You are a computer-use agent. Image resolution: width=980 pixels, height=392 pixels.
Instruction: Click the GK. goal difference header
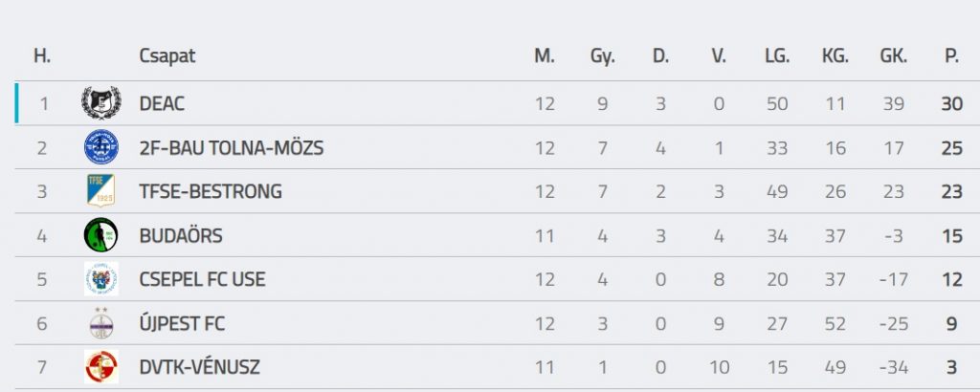pyautogui.click(x=893, y=55)
